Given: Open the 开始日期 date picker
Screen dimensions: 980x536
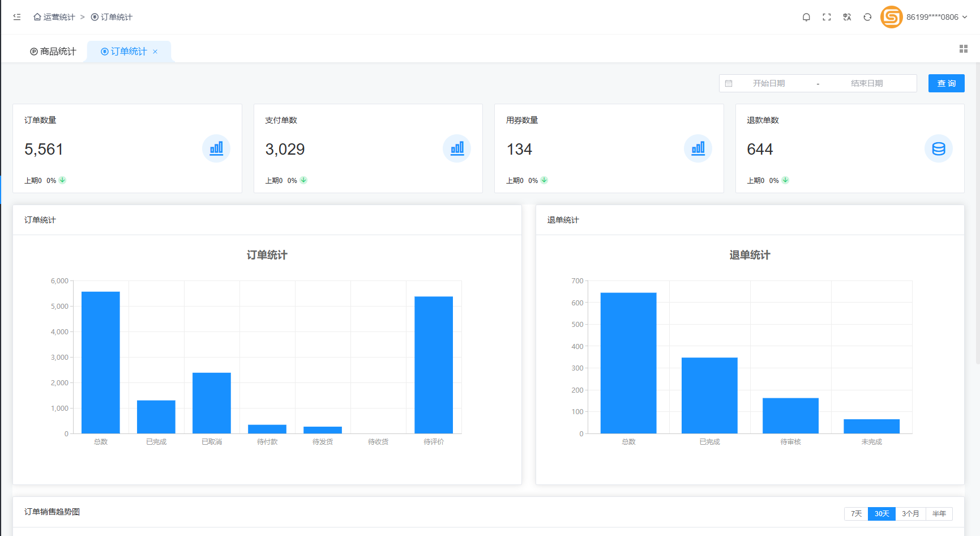Looking at the screenshot, I should (x=768, y=83).
